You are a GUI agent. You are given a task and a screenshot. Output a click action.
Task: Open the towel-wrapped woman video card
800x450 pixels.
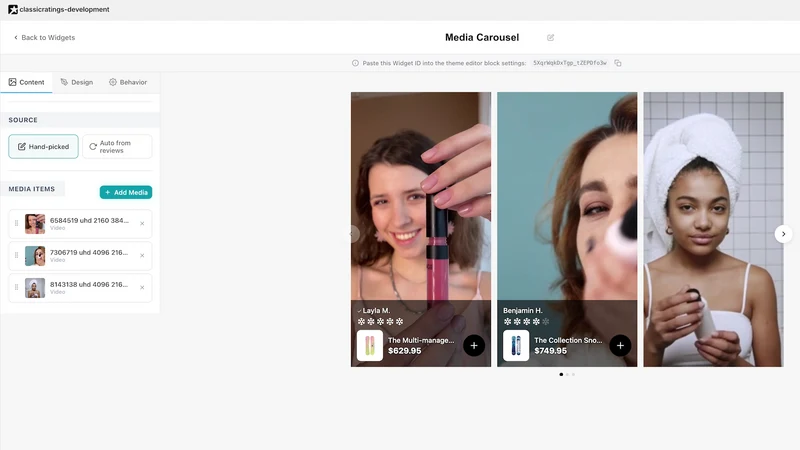713,229
